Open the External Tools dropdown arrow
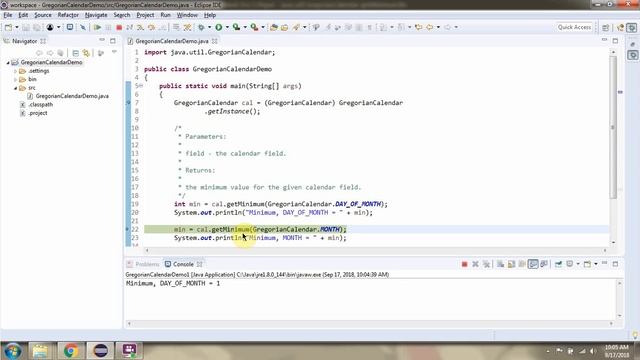Image resolution: width=640 pixels, height=360 pixels. (263, 27)
